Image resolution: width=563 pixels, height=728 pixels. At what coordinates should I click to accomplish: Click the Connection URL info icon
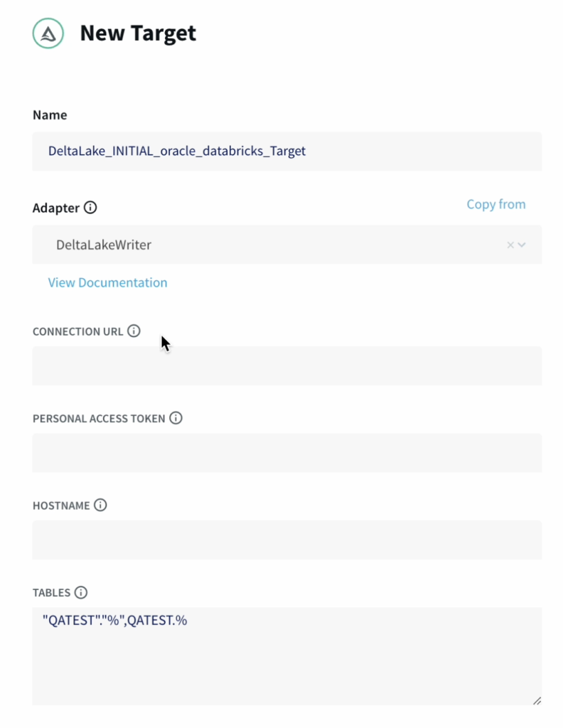point(134,331)
